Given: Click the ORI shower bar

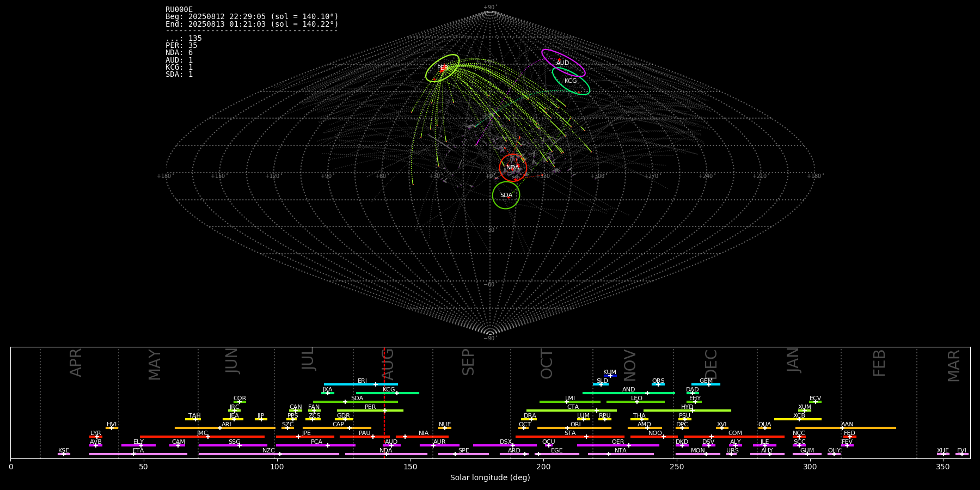Looking at the screenshot, I should click(574, 428).
